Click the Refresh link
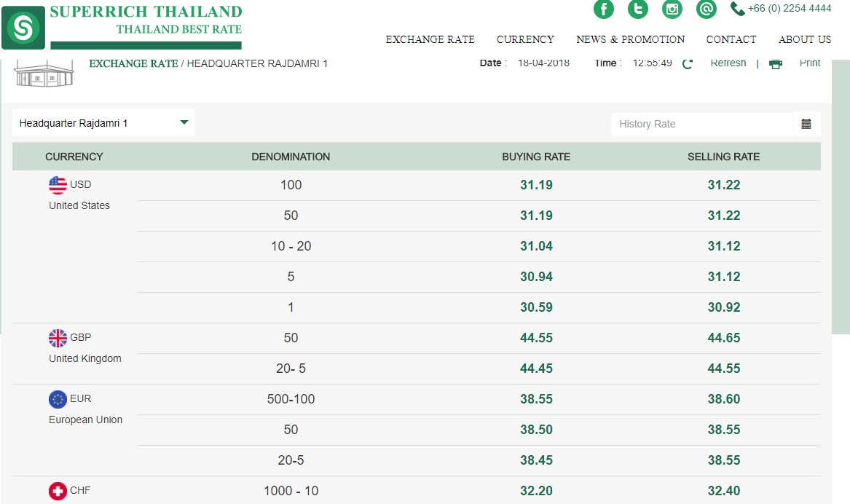The height and width of the screenshot is (504, 850). click(x=728, y=63)
